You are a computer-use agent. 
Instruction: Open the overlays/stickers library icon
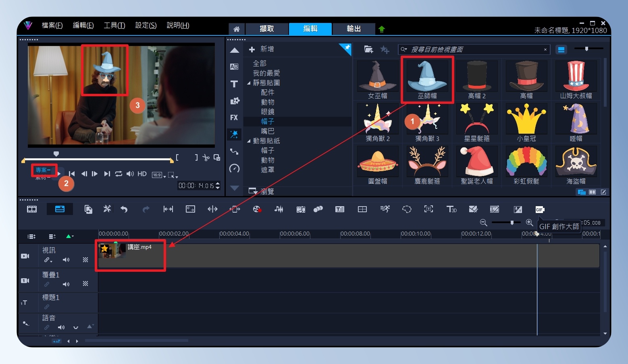[x=234, y=134]
